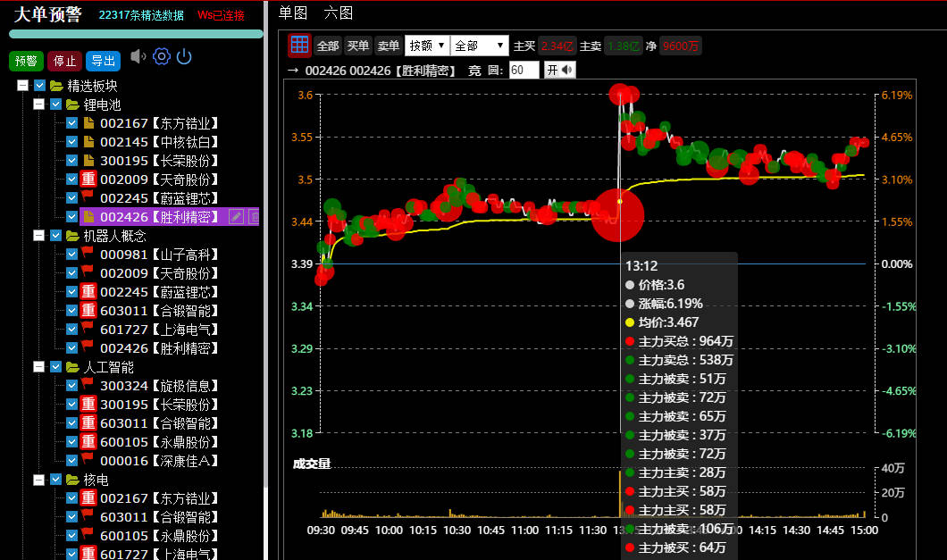The width and height of the screenshot is (947, 560).
Task: Click the edit pencil on 002426 胜利精密
Action: [236, 217]
